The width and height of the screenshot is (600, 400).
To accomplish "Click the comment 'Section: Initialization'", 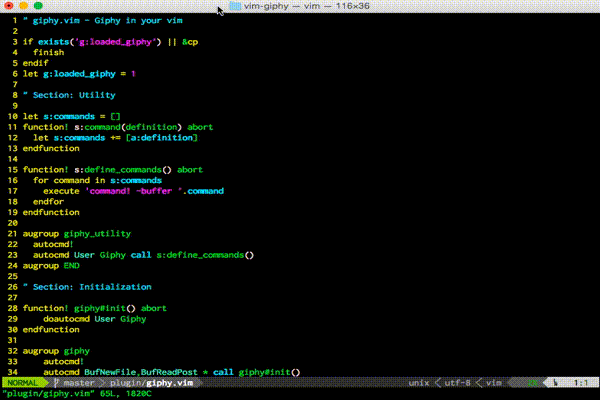I will tap(92, 287).
